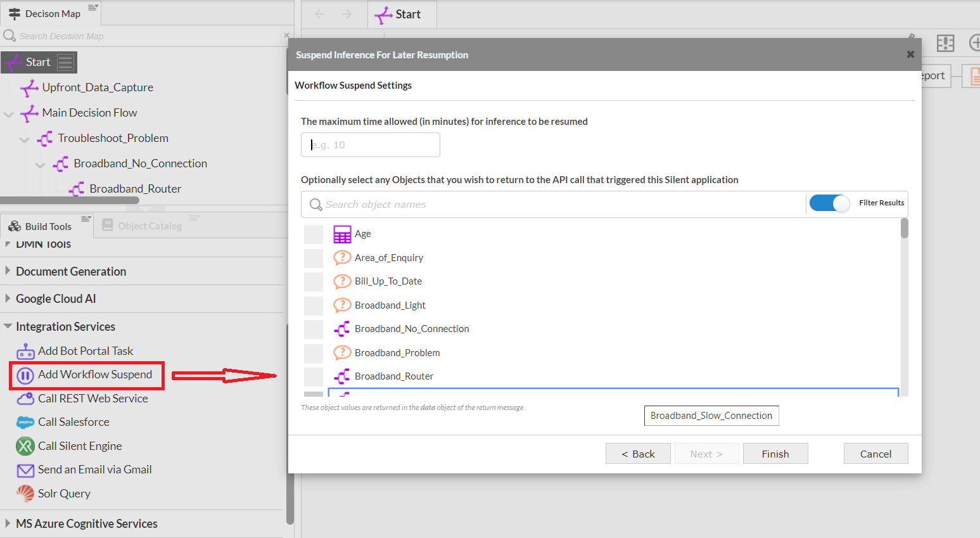Viewport: 980px width, 538px height.
Task: Check the Age object checkbox
Action: click(x=315, y=234)
